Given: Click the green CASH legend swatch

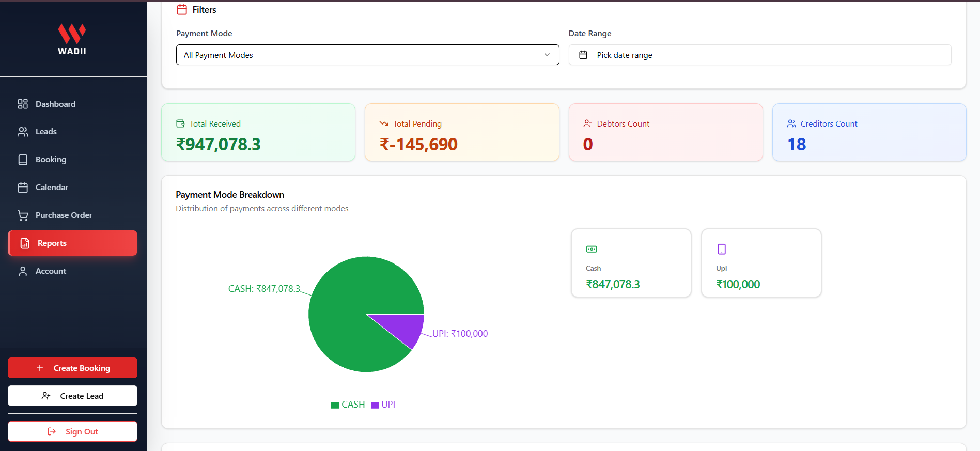Looking at the screenshot, I should pos(335,405).
